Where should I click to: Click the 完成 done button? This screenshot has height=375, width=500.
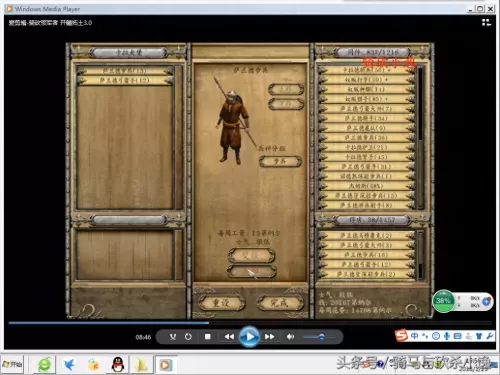tap(280, 303)
